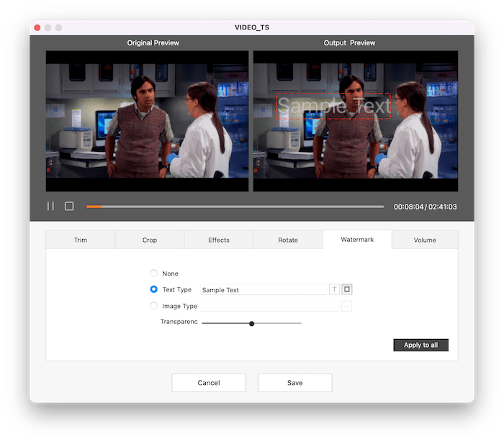Open the text font settings icon
Screen dimensions: 504x442
pyautogui.click(x=334, y=289)
